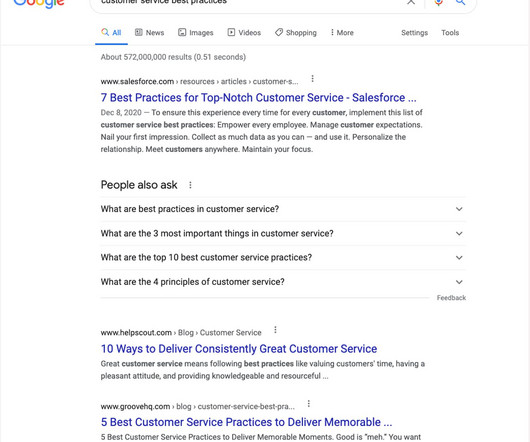
Task: Open the Salesforce 7 Best Practices link
Action: (x=259, y=98)
